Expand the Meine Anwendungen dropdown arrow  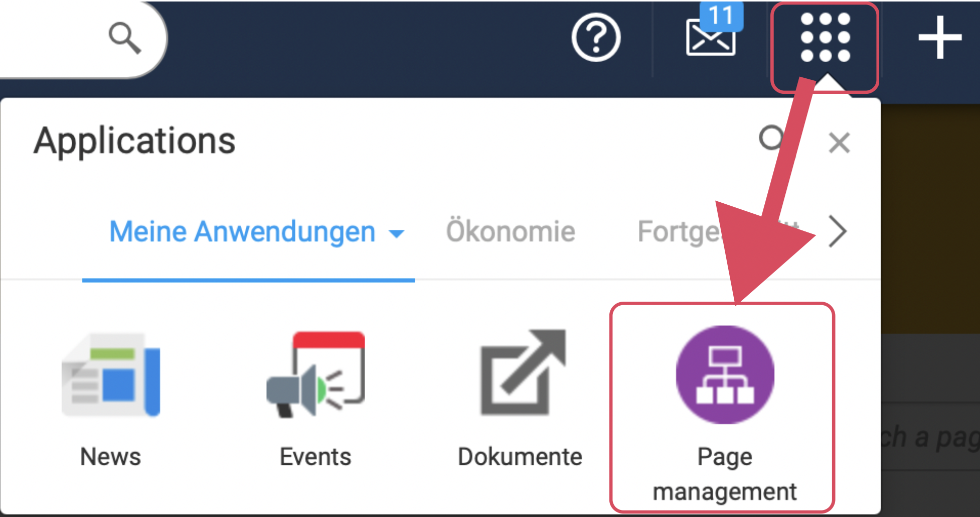pos(396,233)
